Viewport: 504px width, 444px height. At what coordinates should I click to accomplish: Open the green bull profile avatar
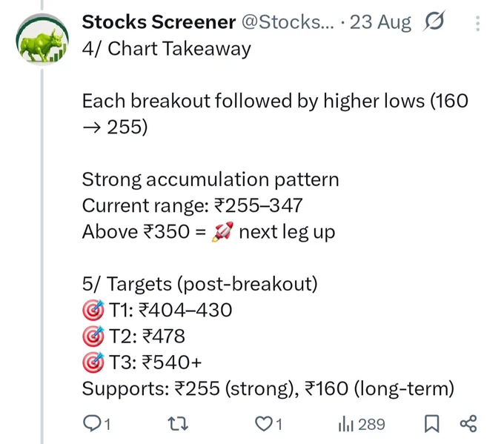42,39
